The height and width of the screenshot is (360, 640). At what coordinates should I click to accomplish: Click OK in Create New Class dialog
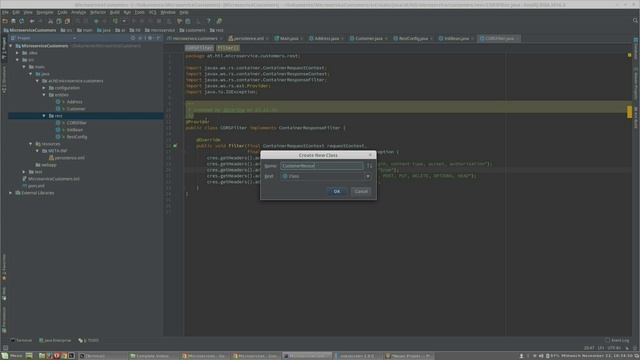click(x=337, y=191)
